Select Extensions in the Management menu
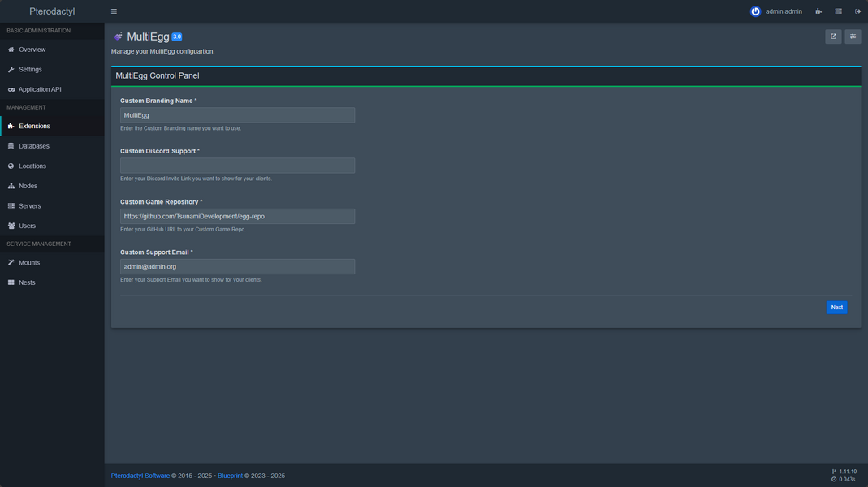Screen dimensions: 868x487 (52, 126)
